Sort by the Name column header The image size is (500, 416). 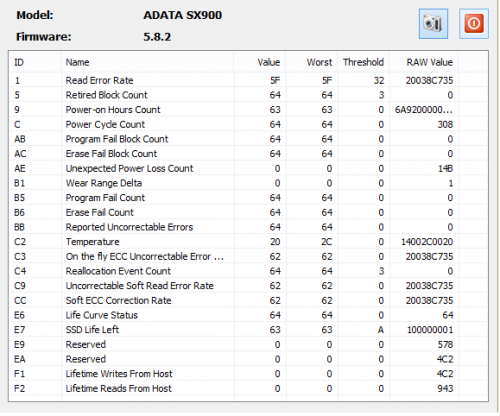(x=147, y=62)
